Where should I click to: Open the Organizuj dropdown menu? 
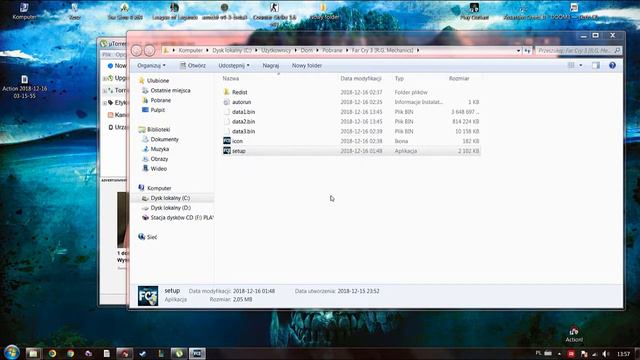[x=151, y=65]
